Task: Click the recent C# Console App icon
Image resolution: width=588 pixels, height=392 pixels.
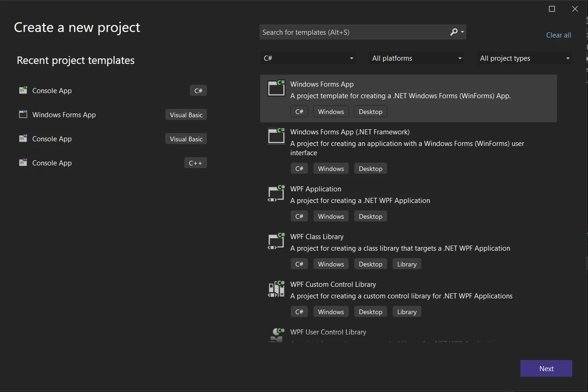Action: point(23,90)
